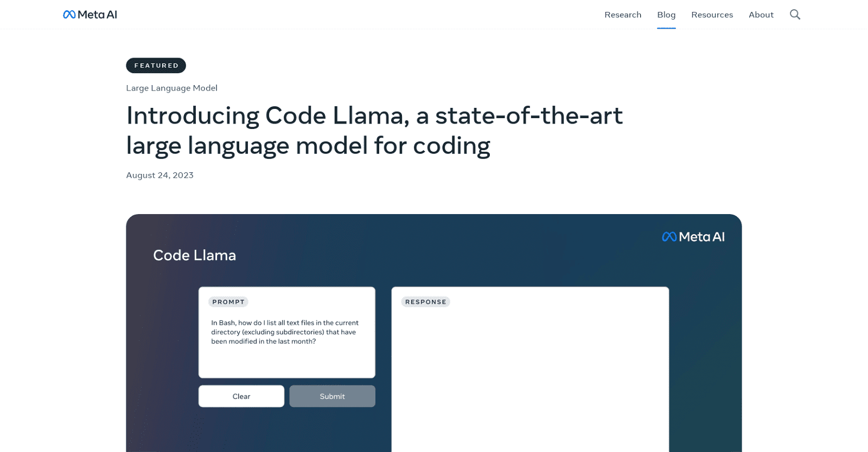Click the August 24, 2023 date text
The image size is (868, 452).
point(159,175)
